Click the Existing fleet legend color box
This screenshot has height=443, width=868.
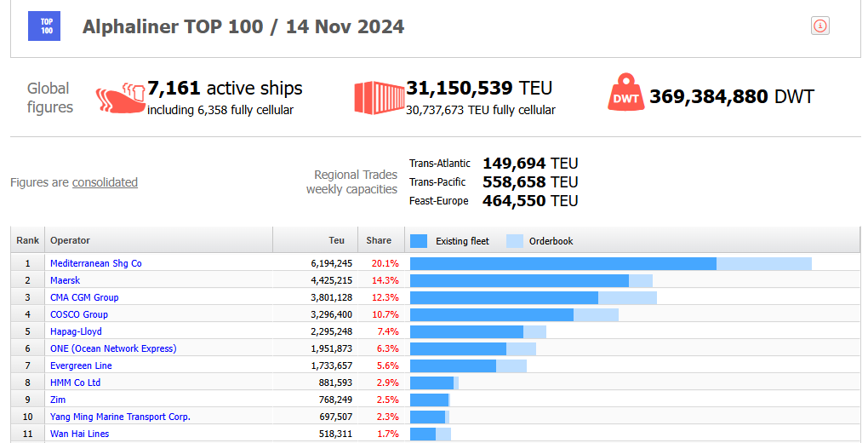tap(419, 241)
